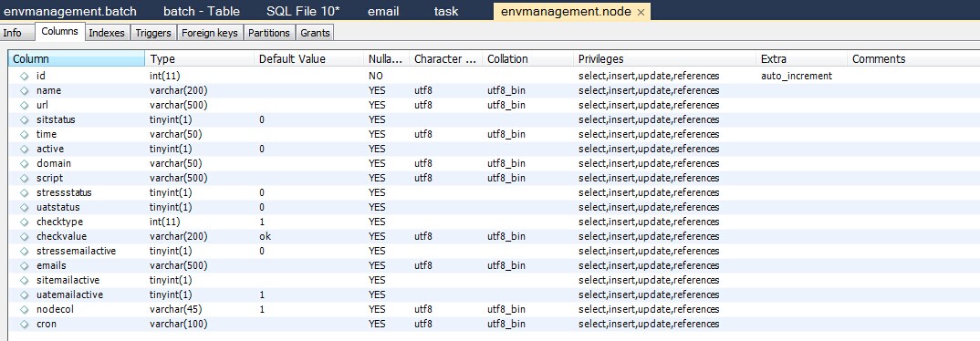The height and width of the screenshot is (341, 980).
Task: Open the Grants tab
Action: click(315, 33)
